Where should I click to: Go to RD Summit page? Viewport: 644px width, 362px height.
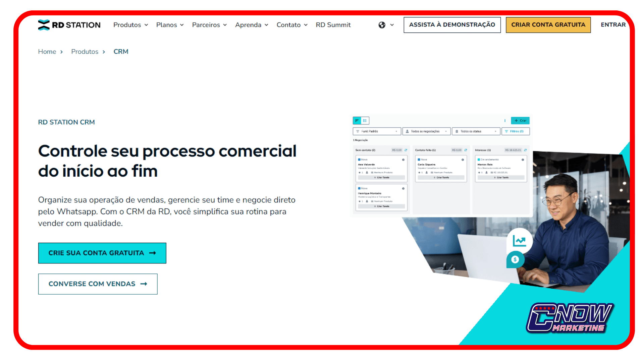pyautogui.click(x=333, y=25)
